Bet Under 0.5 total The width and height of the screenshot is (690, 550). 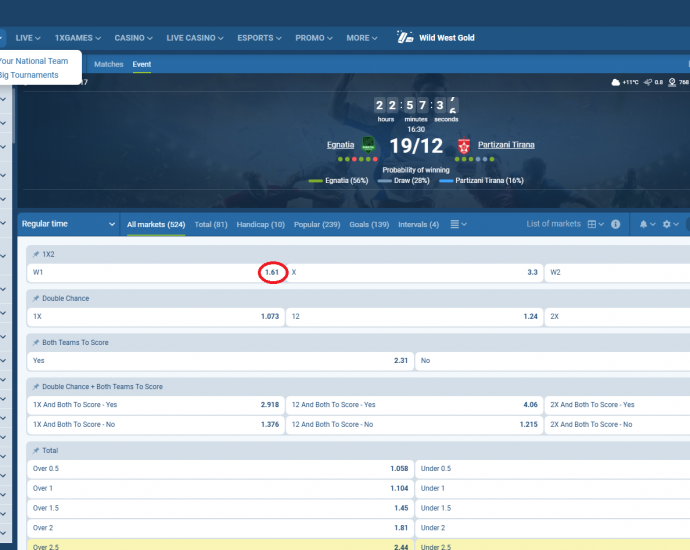[553, 469]
